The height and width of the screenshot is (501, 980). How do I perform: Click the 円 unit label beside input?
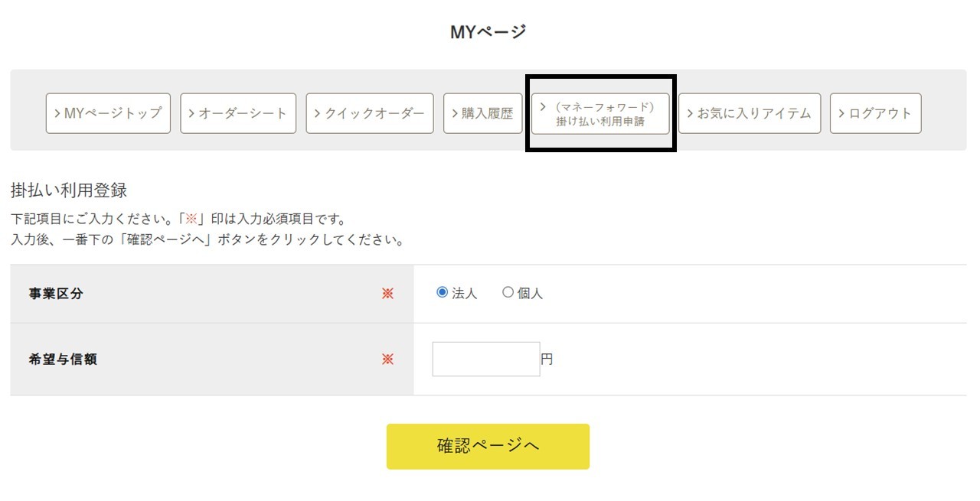point(547,359)
